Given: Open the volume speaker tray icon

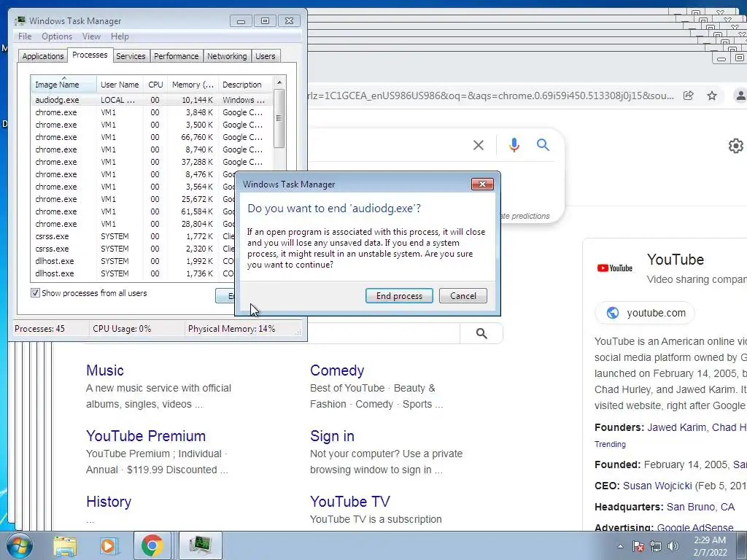Looking at the screenshot, I should 673,546.
